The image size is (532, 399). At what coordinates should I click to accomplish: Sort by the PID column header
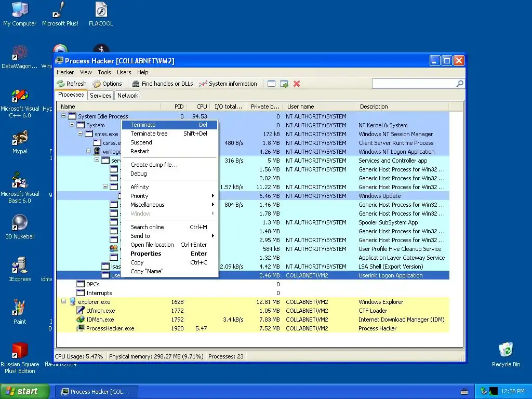173,107
